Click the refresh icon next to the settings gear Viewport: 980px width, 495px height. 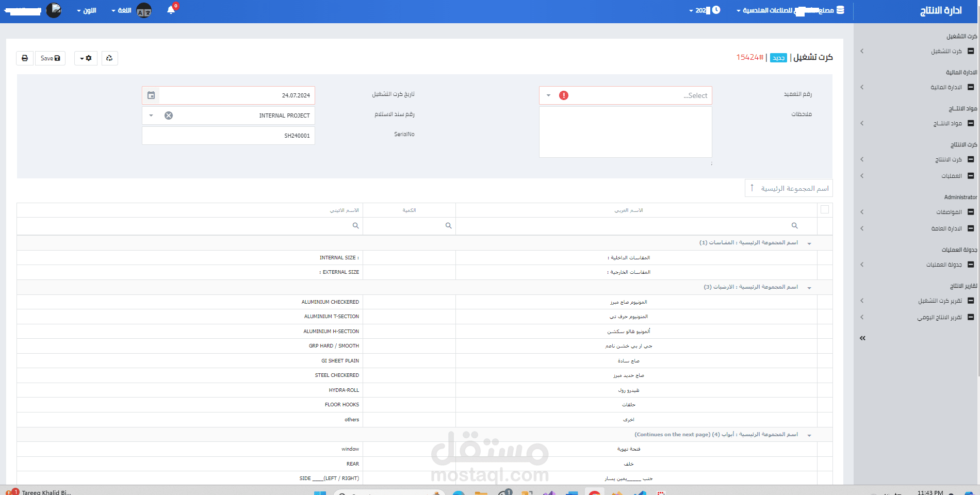(x=109, y=58)
